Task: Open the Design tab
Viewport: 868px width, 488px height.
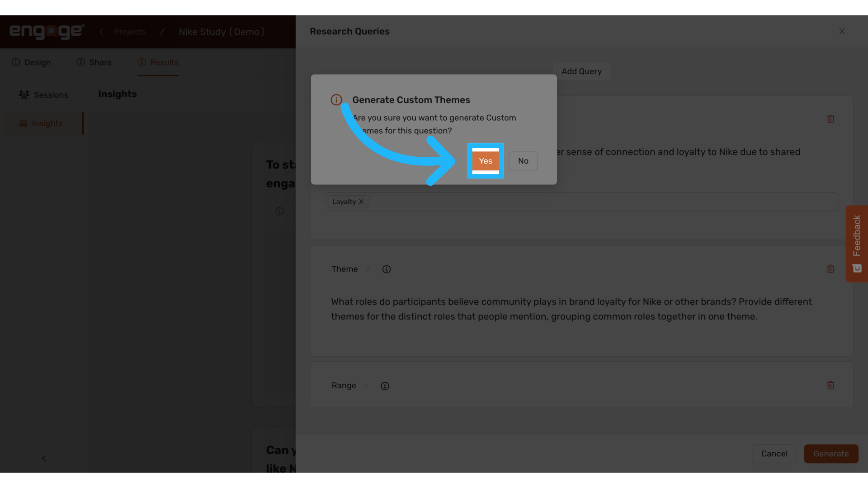Action: click(31, 62)
